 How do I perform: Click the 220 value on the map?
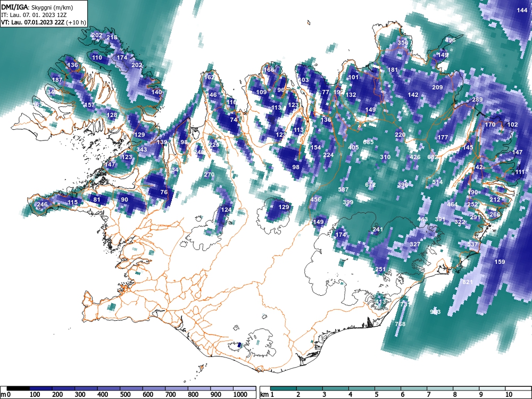pyautogui.click(x=400, y=135)
